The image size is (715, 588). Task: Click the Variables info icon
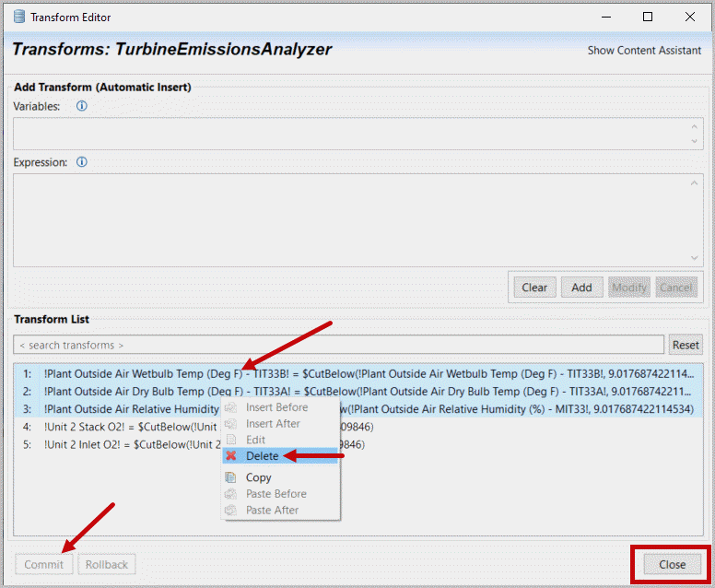81,106
